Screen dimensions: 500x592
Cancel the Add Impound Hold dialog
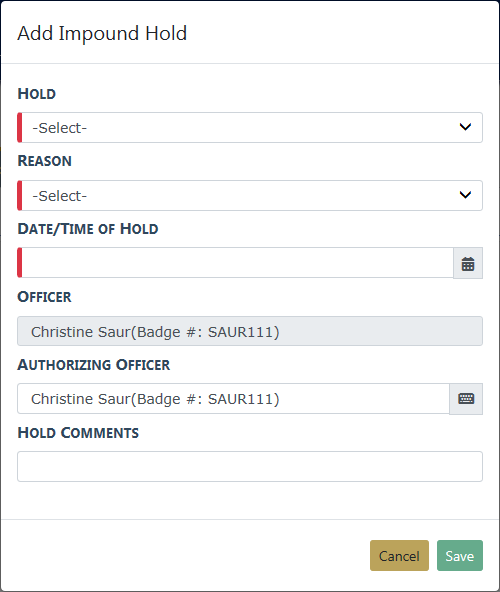point(399,555)
